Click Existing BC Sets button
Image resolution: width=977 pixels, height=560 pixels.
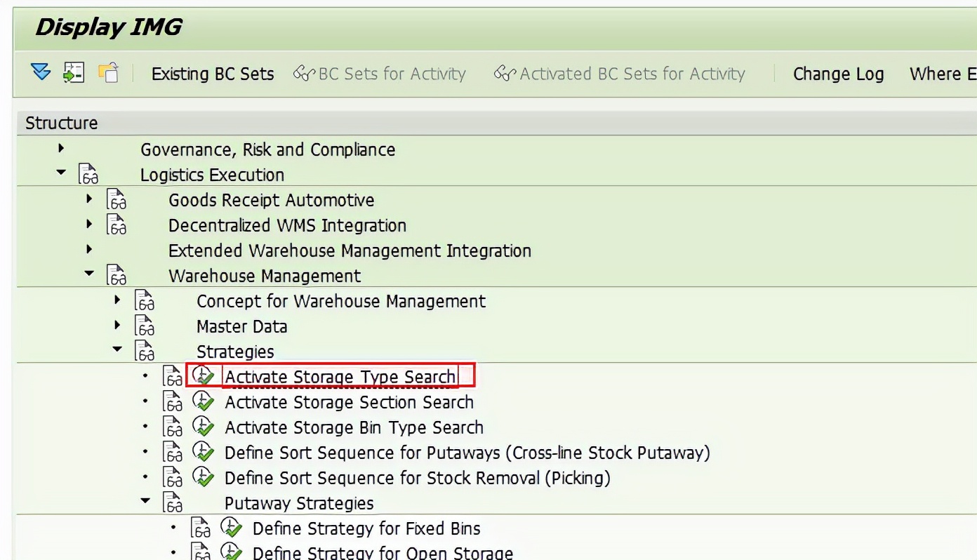point(213,74)
